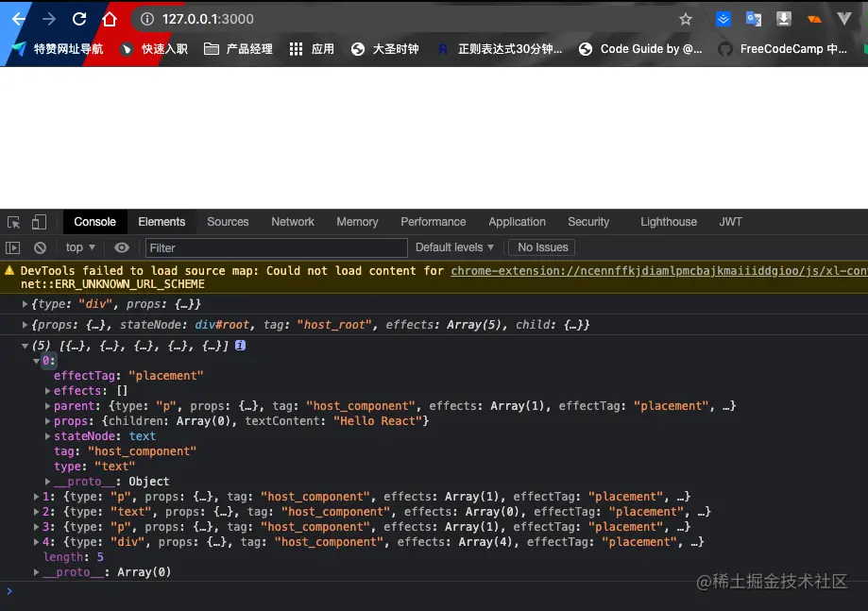Switch to the Performance tab
This screenshot has width=868, height=611.
coord(434,222)
